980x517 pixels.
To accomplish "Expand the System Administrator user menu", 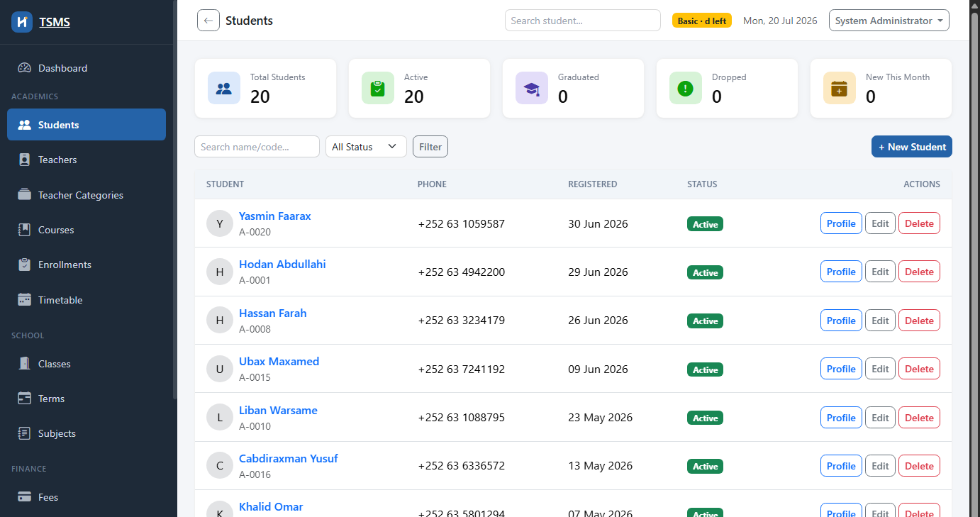I will click(889, 21).
